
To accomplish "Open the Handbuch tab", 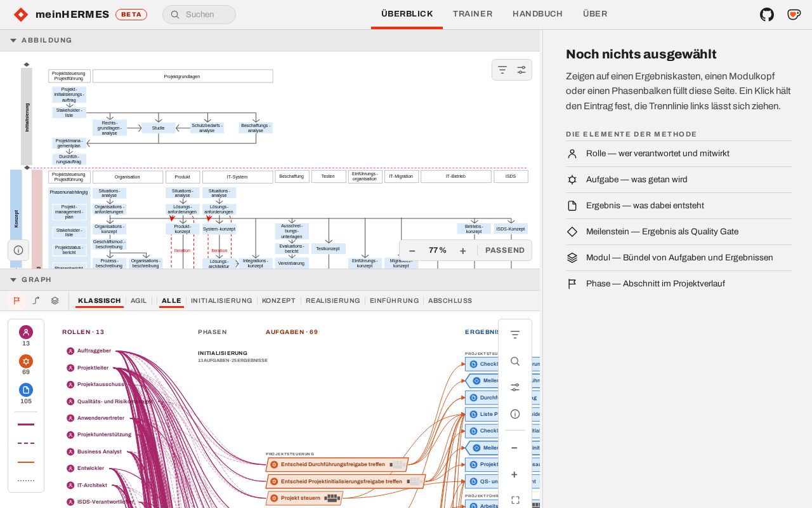I will (537, 14).
